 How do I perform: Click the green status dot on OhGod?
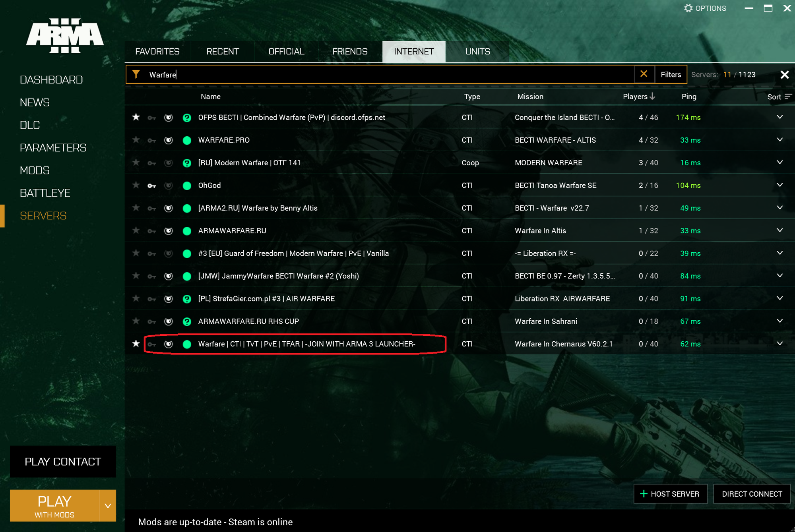click(x=187, y=186)
